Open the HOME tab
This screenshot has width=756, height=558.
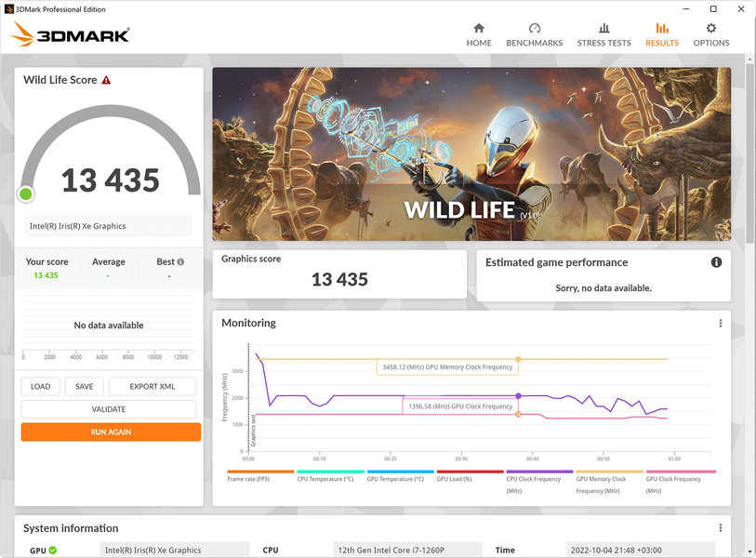(x=479, y=34)
